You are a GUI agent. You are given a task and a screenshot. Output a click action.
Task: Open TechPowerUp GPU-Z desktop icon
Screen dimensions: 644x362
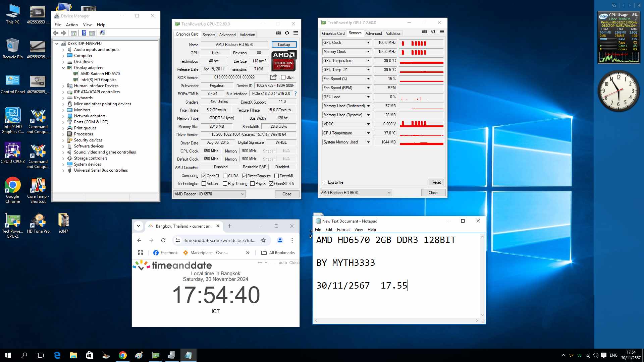pos(13,226)
